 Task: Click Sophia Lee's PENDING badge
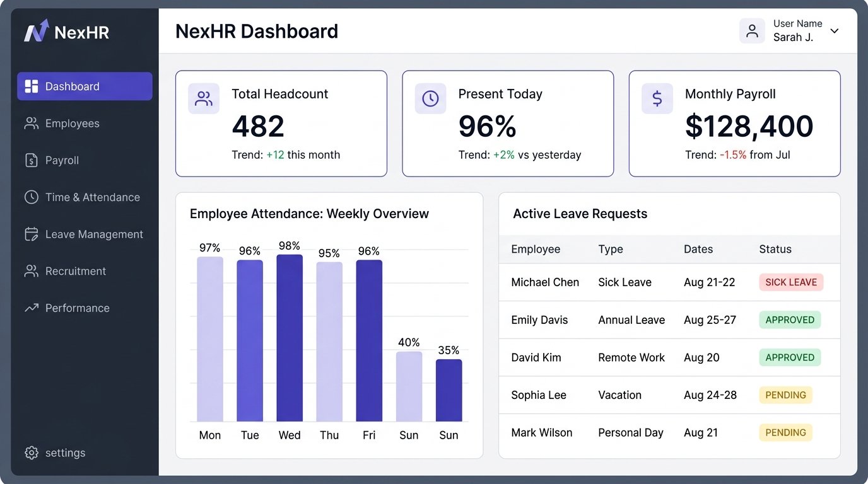click(x=785, y=395)
